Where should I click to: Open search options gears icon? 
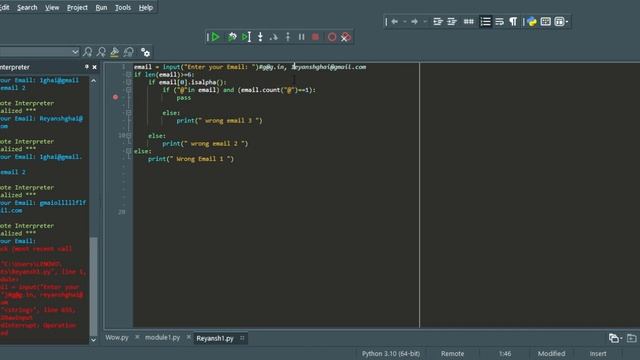tap(145, 52)
